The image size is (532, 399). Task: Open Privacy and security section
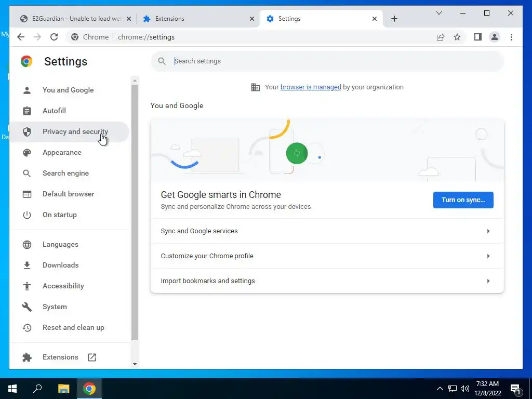pos(69,131)
